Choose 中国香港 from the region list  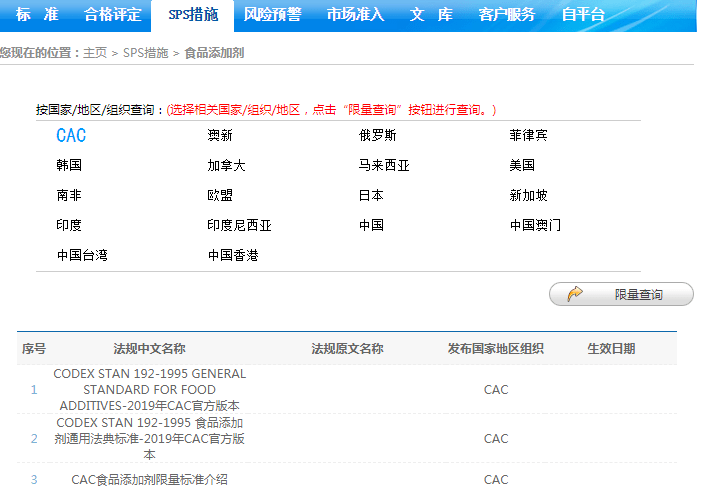(x=233, y=255)
